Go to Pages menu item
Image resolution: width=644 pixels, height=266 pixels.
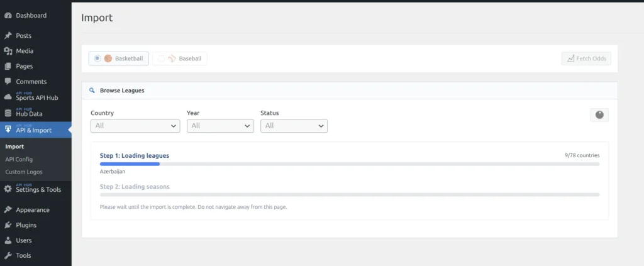tap(36, 66)
